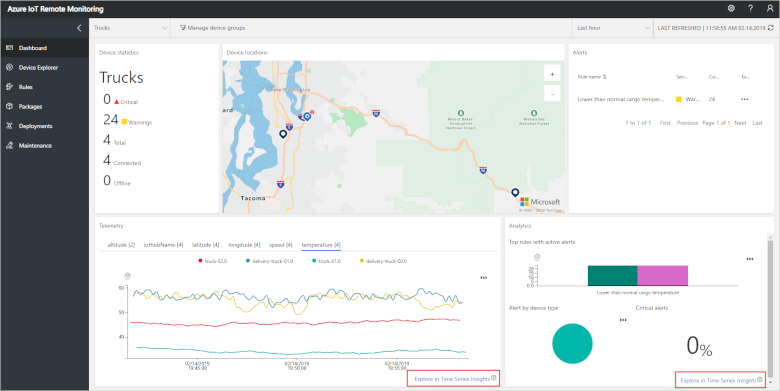Screen dimensions: 780x391
Task: Go to the Dashboard page
Action: pyautogui.click(x=45, y=48)
